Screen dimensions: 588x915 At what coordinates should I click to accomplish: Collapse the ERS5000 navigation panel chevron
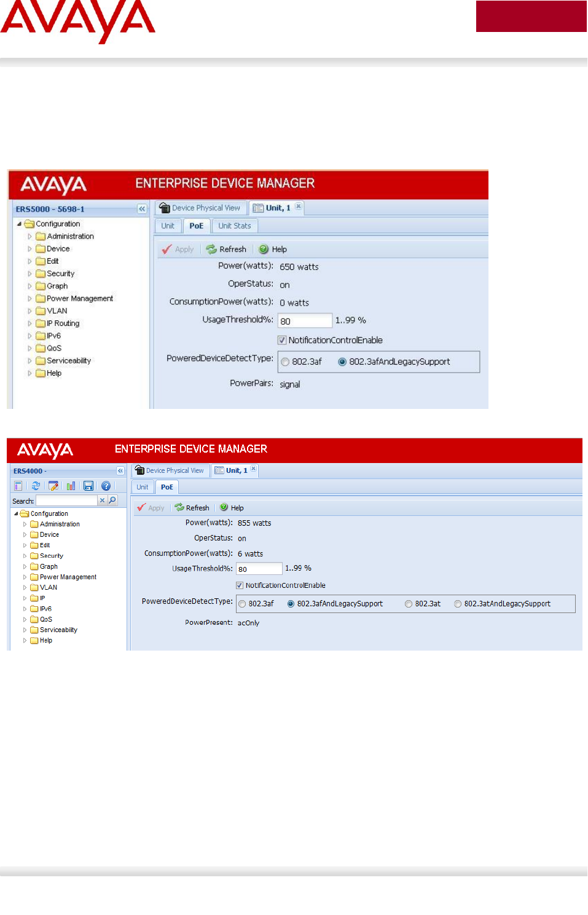coord(142,209)
